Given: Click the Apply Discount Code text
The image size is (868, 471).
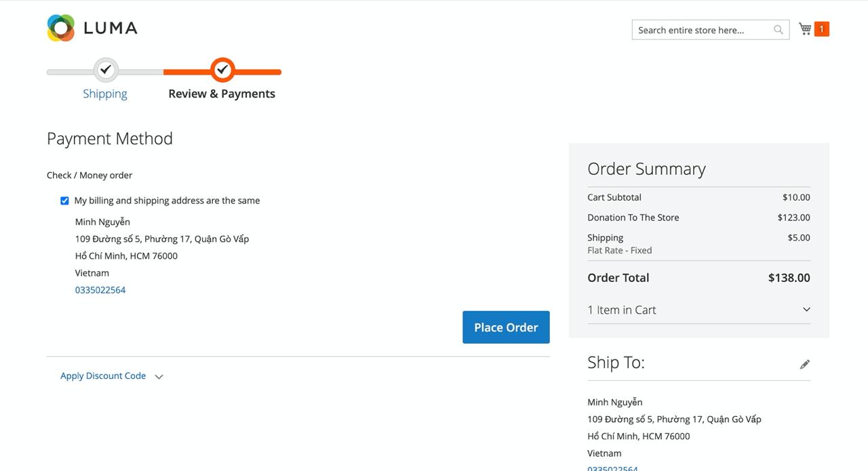Looking at the screenshot, I should (x=103, y=376).
